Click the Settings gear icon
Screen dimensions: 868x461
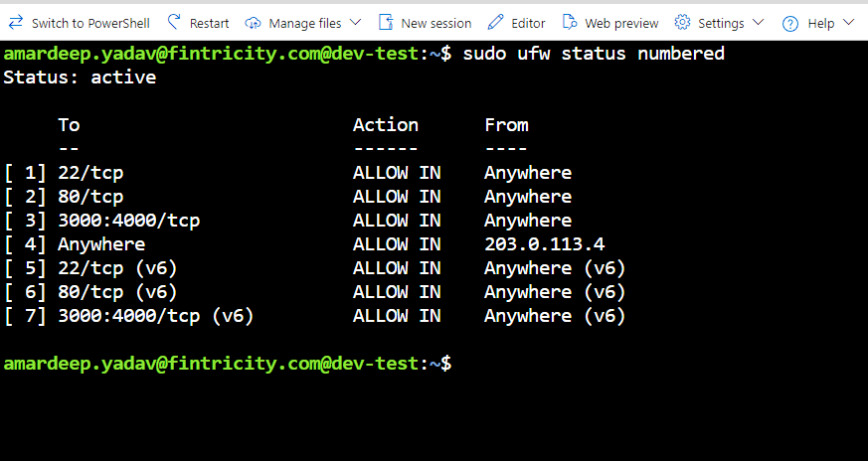click(682, 22)
